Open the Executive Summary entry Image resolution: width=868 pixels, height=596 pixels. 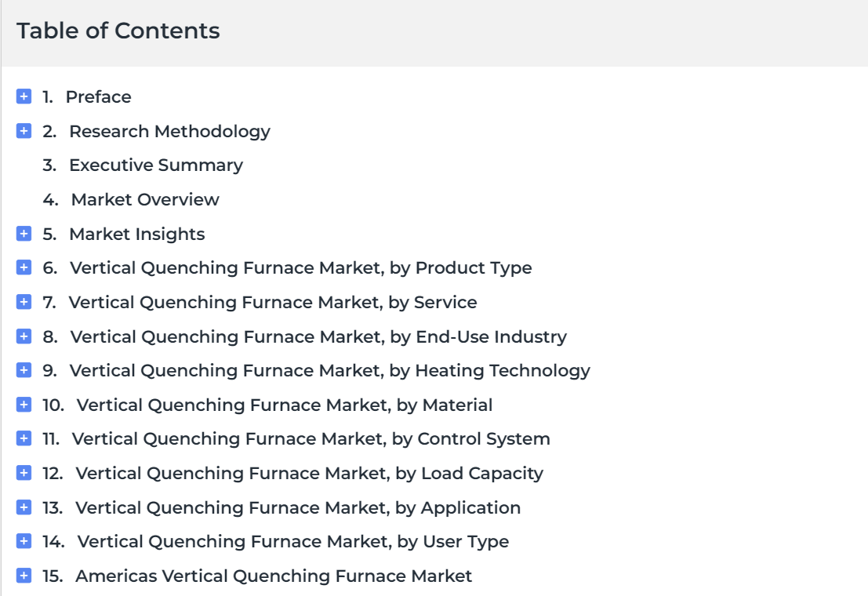155,165
